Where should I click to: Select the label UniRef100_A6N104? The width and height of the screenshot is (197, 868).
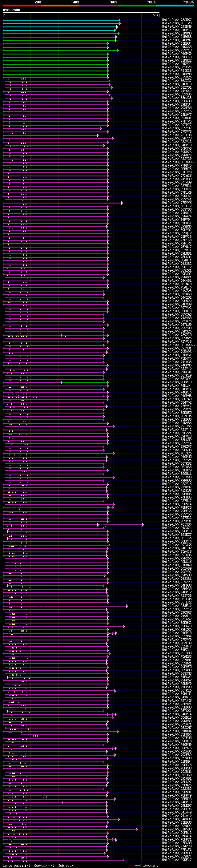coord(177,386)
